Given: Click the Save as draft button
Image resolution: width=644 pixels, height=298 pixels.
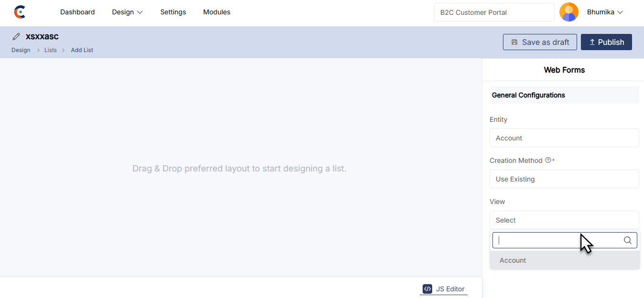Looking at the screenshot, I should click(540, 42).
